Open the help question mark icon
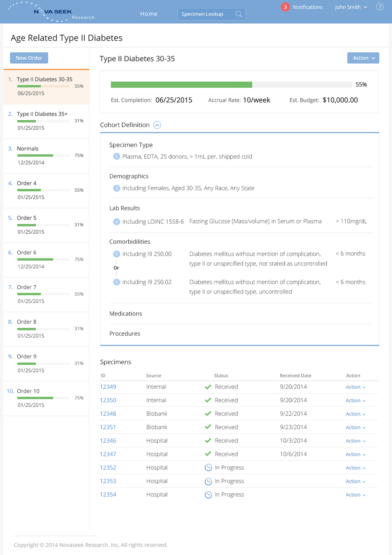Screen dimensions: 392x555 click(x=380, y=7)
